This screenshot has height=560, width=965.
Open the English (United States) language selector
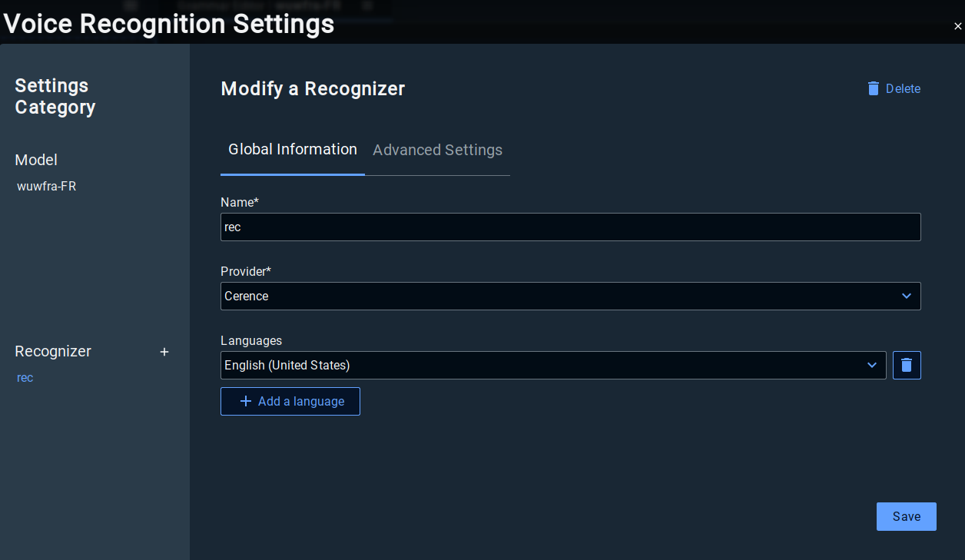(538, 366)
